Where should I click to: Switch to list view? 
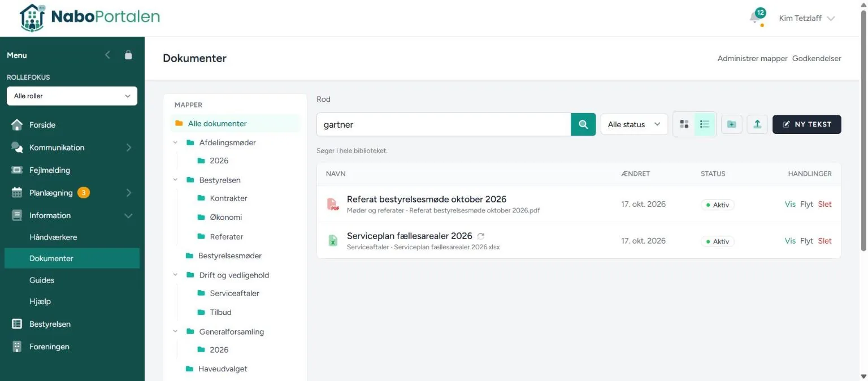(705, 124)
